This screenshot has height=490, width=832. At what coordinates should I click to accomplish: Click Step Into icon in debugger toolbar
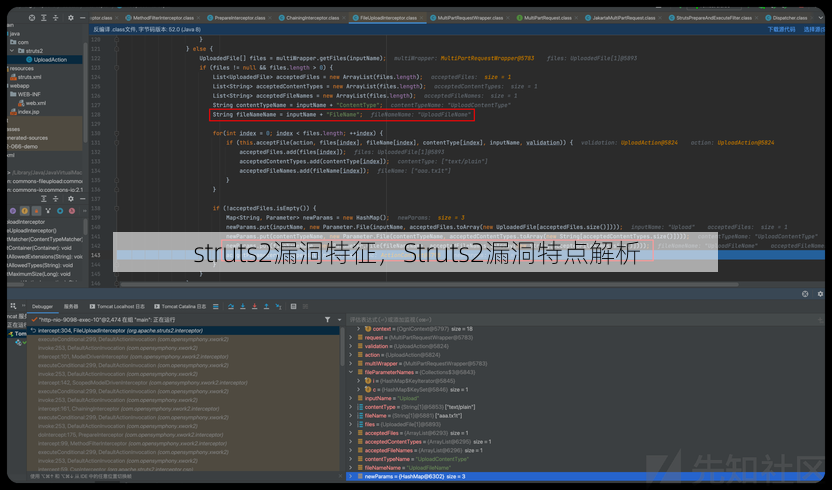tap(242, 306)
